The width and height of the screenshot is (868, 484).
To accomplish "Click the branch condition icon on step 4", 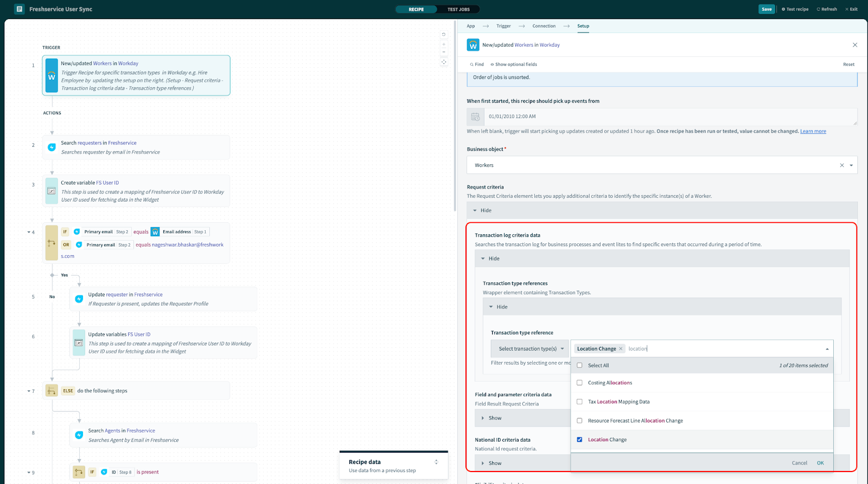I will pos(52,243).
